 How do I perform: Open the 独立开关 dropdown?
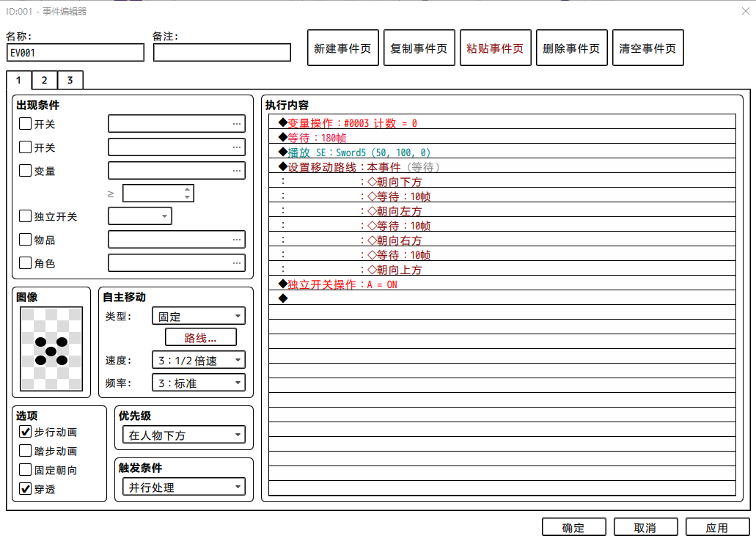[140, 216]
